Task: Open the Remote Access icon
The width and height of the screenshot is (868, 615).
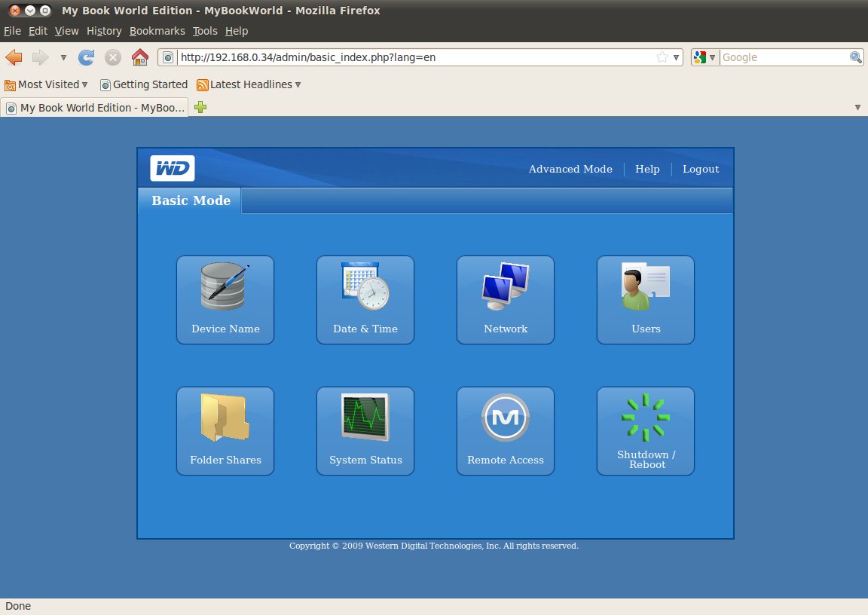Action: pyautogui.click(x=505, y=430)
